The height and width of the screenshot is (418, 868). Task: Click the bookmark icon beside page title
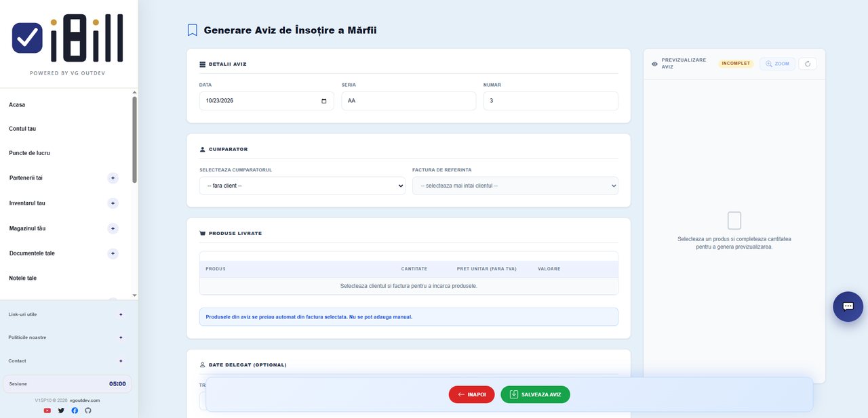pos(193,30)
